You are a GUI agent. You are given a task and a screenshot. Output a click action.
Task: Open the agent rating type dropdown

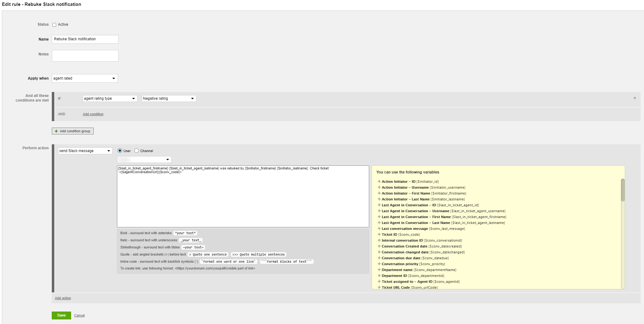click(110, 99)
